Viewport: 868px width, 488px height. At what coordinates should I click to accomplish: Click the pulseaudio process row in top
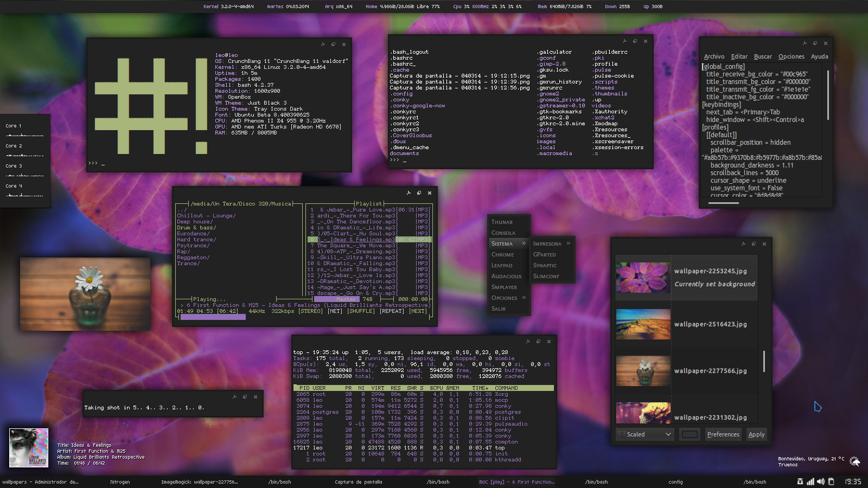pyautogui.click(x=423, y=424)
